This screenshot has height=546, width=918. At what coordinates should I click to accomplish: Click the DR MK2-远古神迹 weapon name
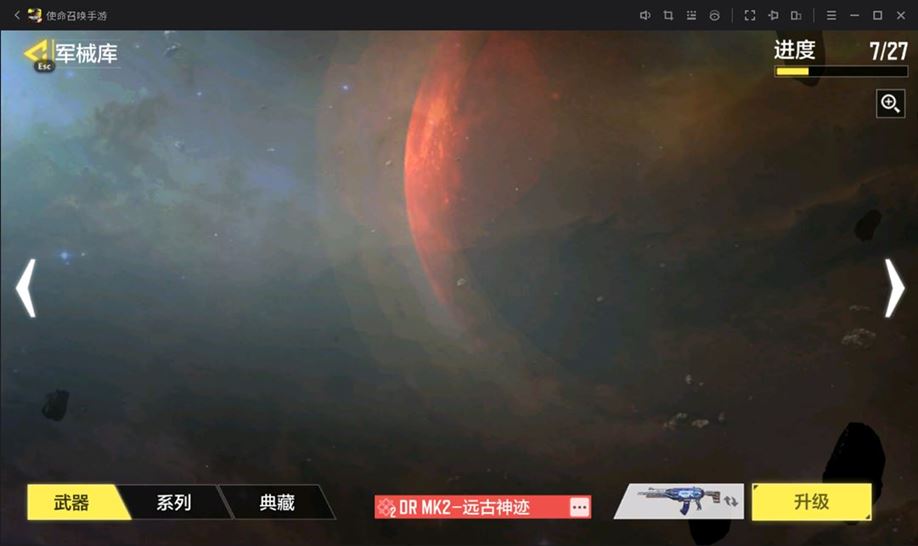pyautogui.click(x=464, y=507)
